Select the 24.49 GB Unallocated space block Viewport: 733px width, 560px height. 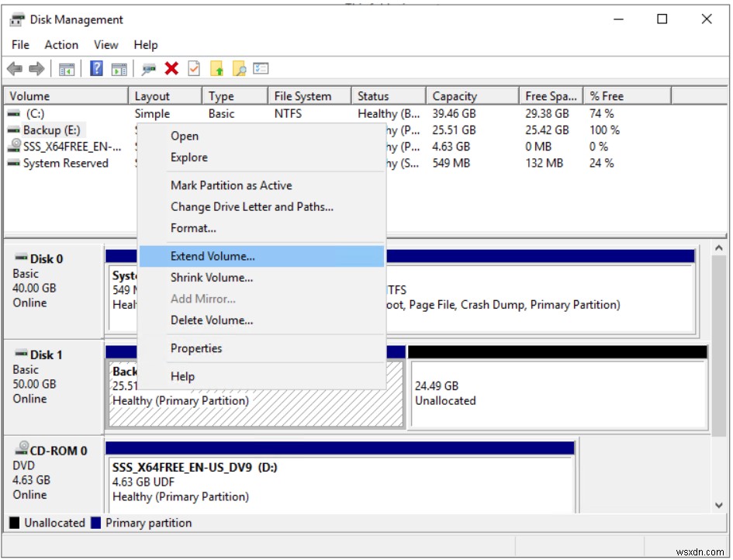558,393
